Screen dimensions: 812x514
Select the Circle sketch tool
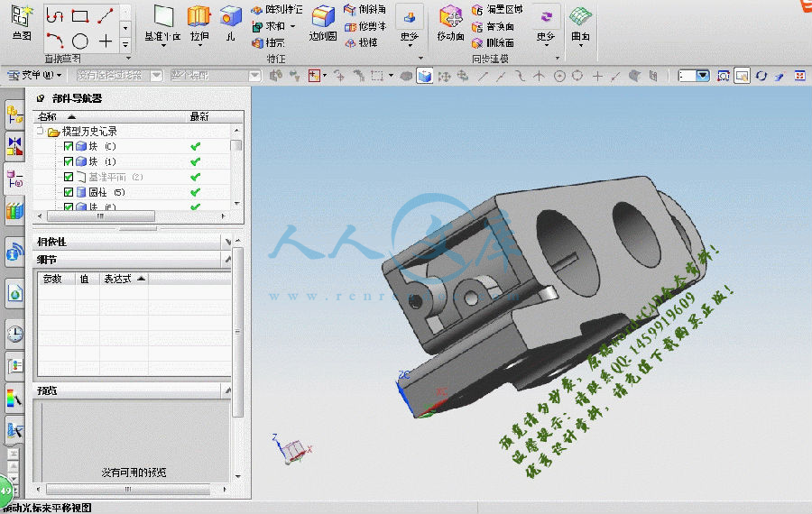[79, 41]
